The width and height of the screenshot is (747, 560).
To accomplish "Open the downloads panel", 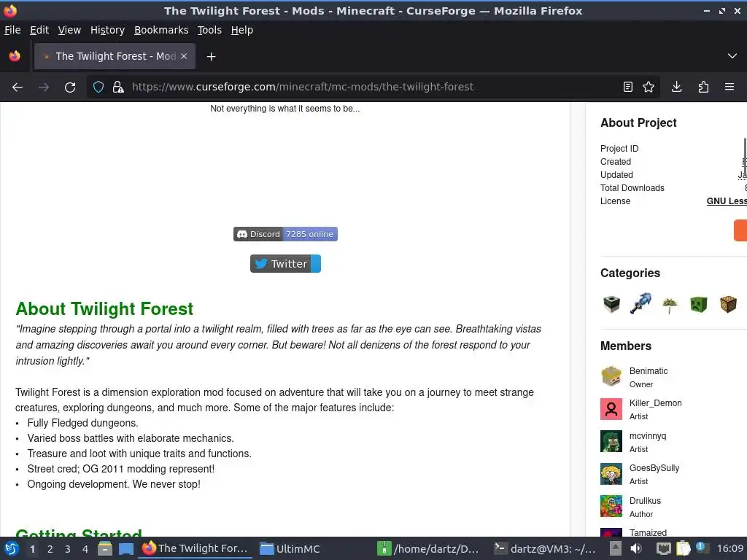I will (x=676, y=87).
